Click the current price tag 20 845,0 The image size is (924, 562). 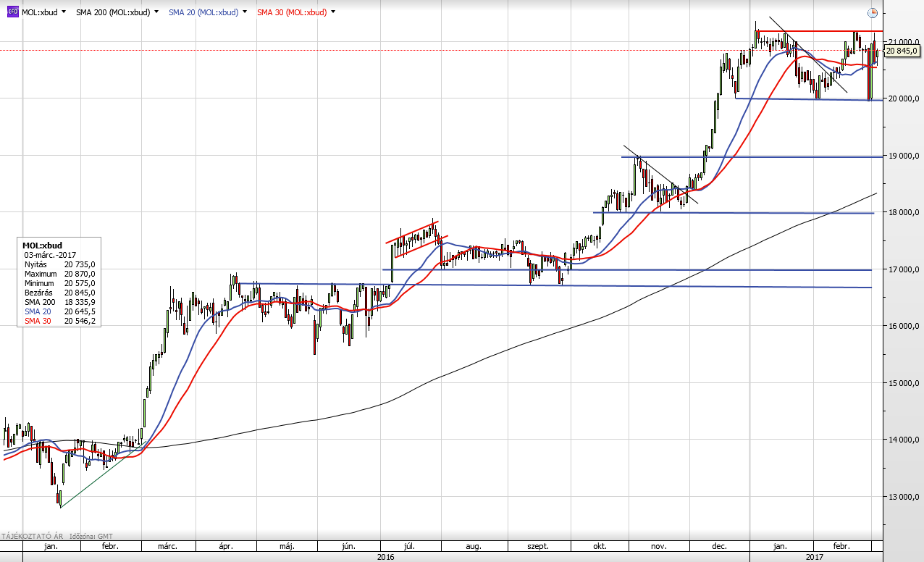point(902,51)
